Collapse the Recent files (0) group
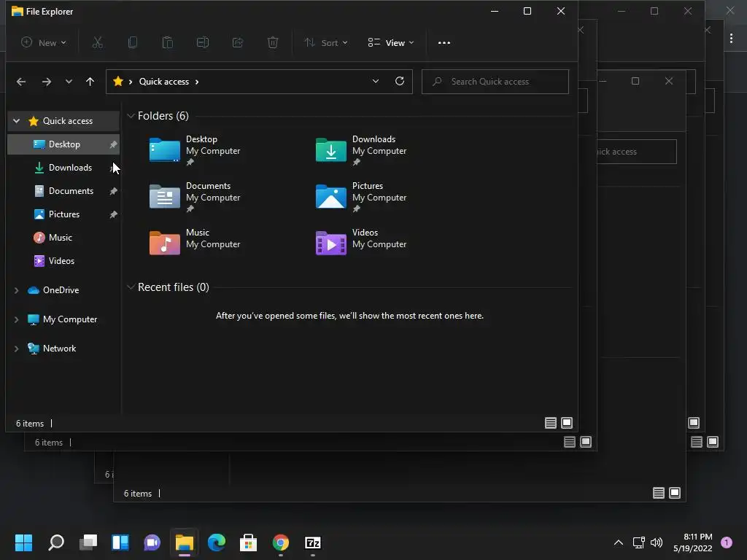 coord(131,287)
